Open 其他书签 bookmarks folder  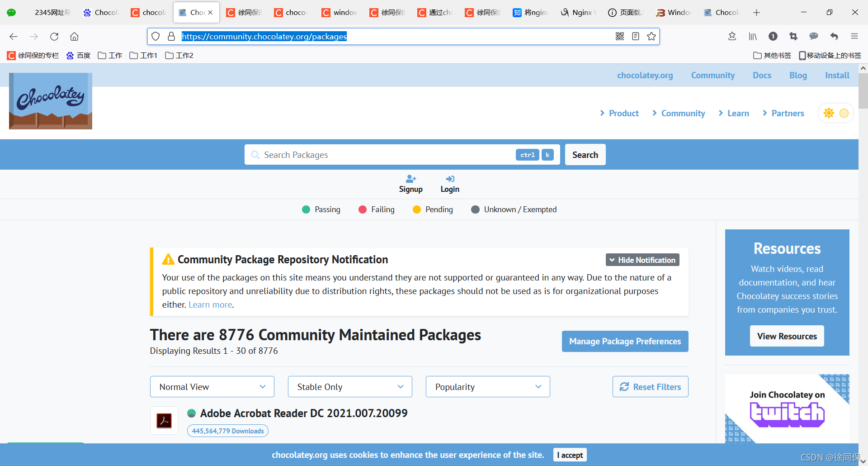tap(772, 55)
